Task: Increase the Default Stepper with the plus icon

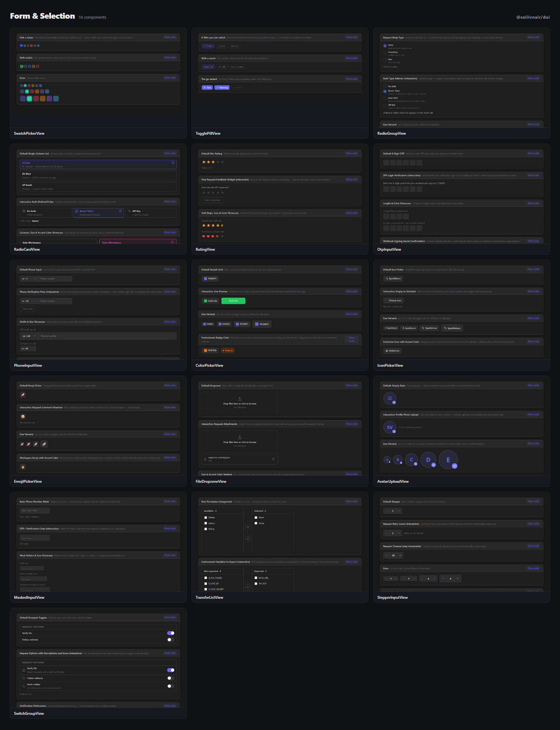Action: pos(399,511)
